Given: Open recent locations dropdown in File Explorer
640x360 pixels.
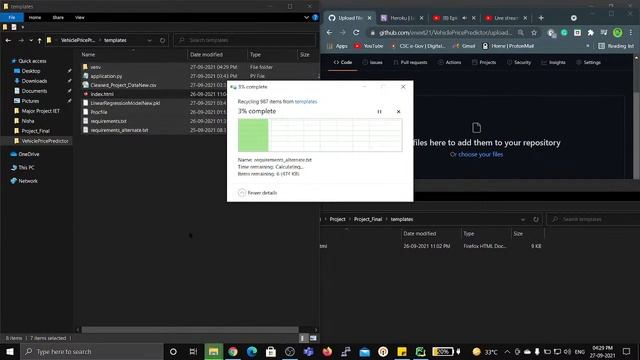Looking at the screenshot, I should tap(31, 40).
